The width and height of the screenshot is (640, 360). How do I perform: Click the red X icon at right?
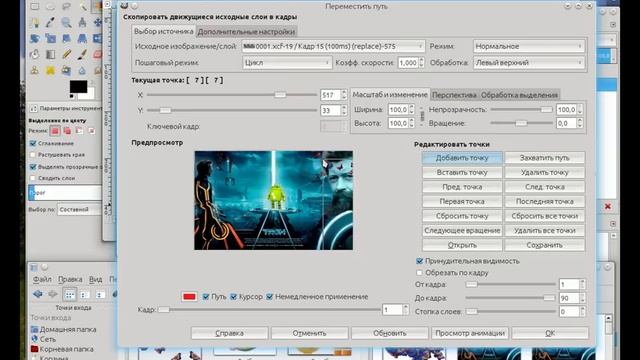point(607,206)
